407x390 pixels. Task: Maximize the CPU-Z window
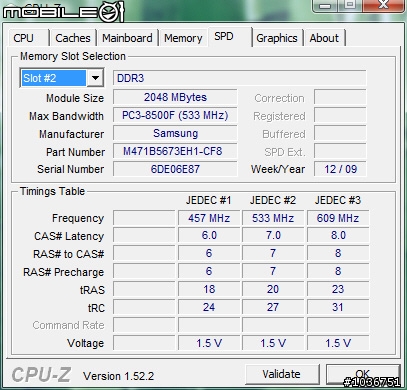click(x=350, y=5)
